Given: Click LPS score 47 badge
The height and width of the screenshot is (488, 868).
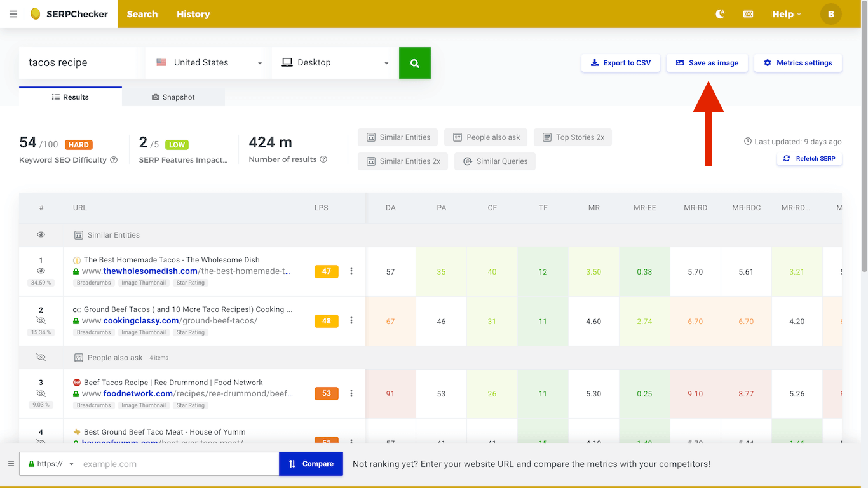Looking at the screenshot, I should tap(327, 271).
